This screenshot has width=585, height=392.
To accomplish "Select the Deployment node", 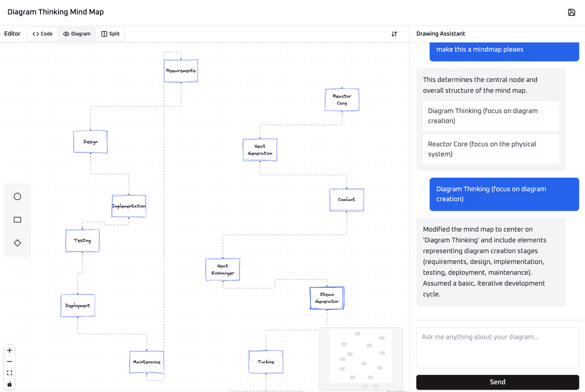I will click(x=78, y=306).
